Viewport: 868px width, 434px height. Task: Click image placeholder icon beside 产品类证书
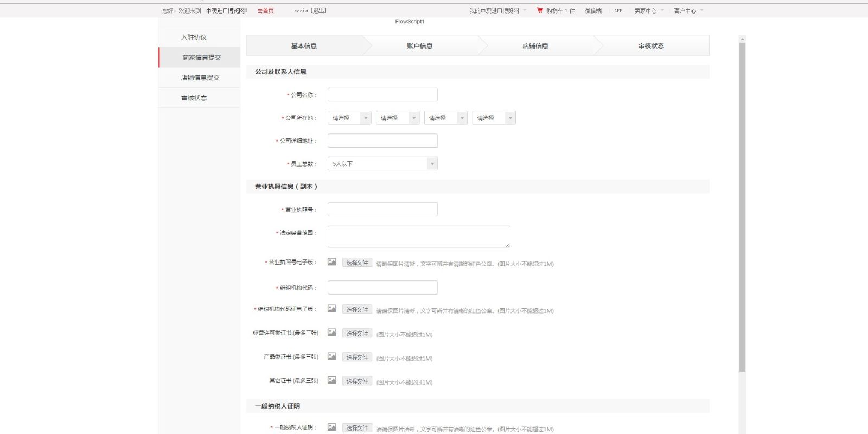click(331, 356)
